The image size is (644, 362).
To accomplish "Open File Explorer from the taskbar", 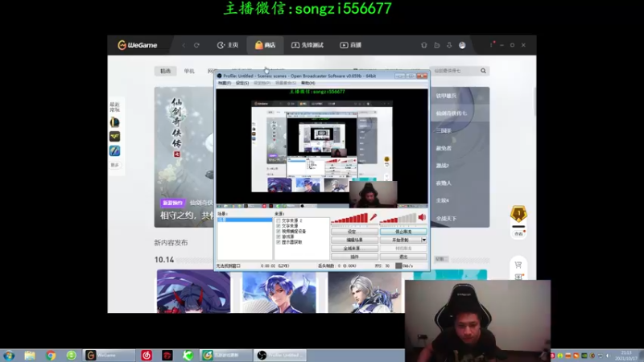I will [x=30, y=356].
